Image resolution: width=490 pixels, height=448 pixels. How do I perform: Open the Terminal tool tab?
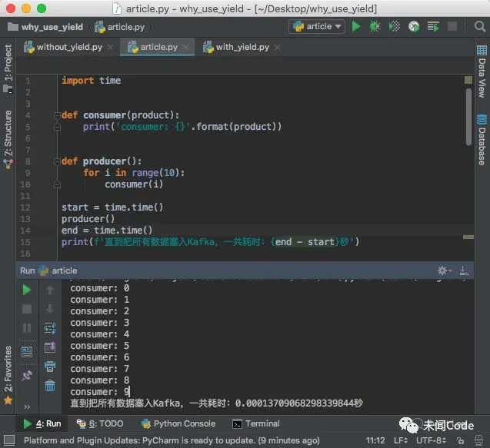(256, 423)
